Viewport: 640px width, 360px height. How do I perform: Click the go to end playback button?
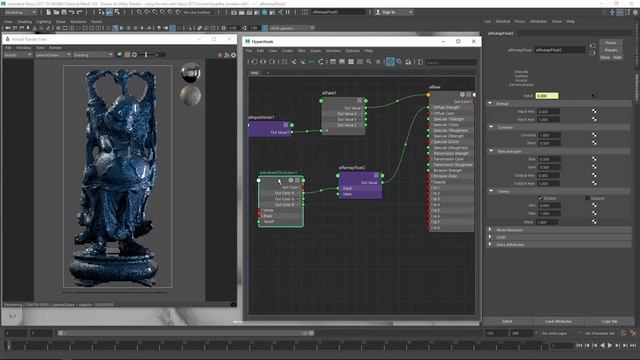(633, 345)
